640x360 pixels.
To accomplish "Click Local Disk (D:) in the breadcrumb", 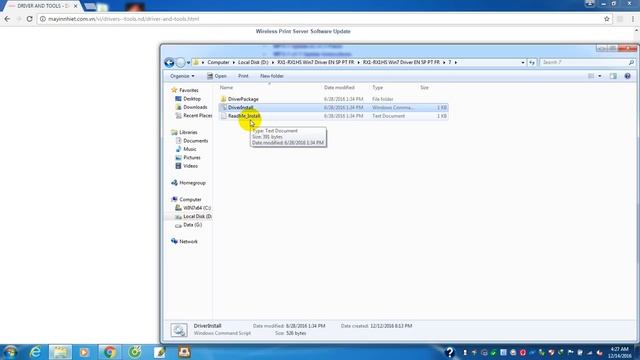I will tap(253, 62).
